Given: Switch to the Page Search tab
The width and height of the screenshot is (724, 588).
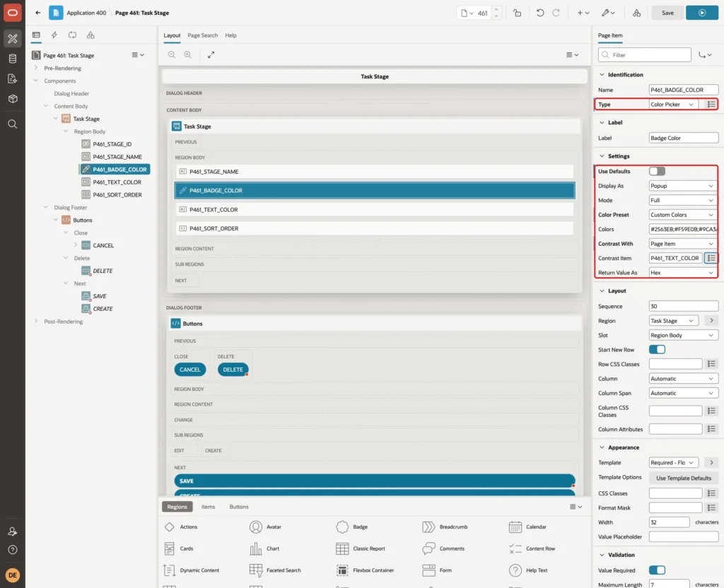Looking at the screenshot, I should click(x=202, y=35).
